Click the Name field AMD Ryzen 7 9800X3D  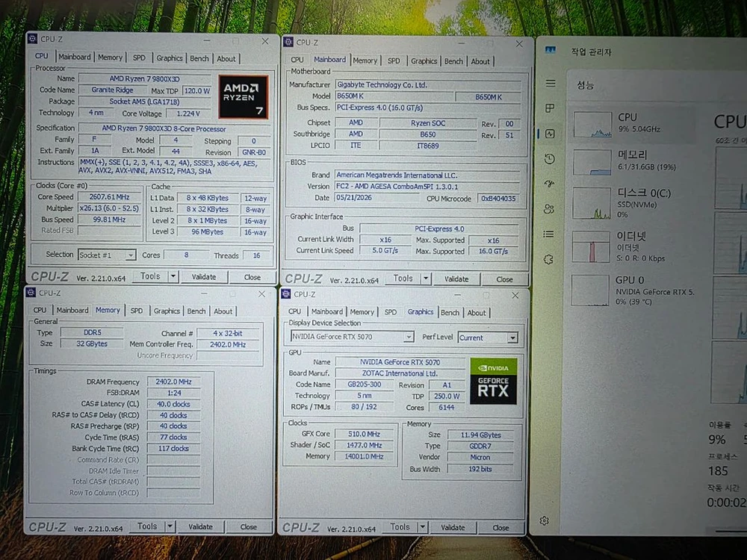point(145,78)
